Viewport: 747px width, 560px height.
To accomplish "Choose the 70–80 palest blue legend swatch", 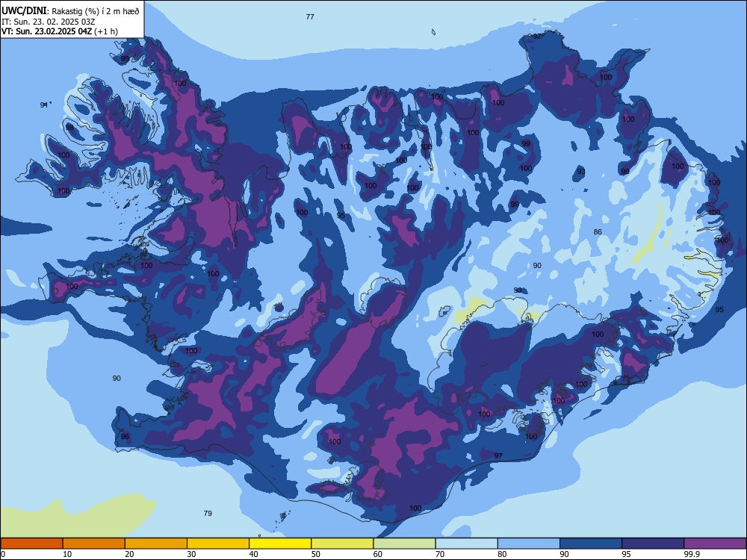I will click(x=467, y=544).
